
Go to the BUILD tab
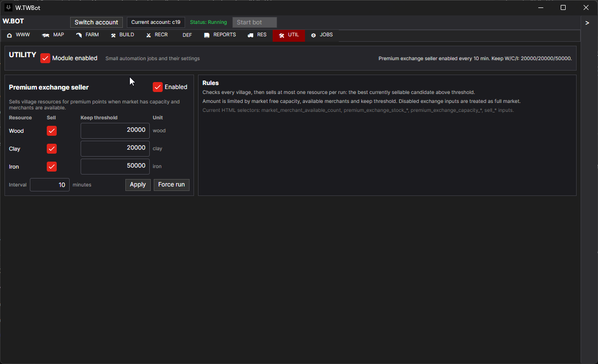click(122, 35)
